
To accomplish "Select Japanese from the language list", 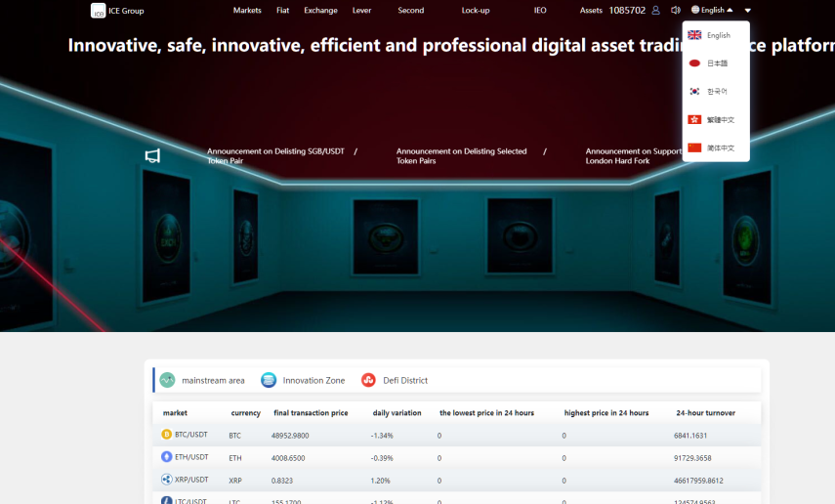I will pyautogui.click(x=716, y=63).
